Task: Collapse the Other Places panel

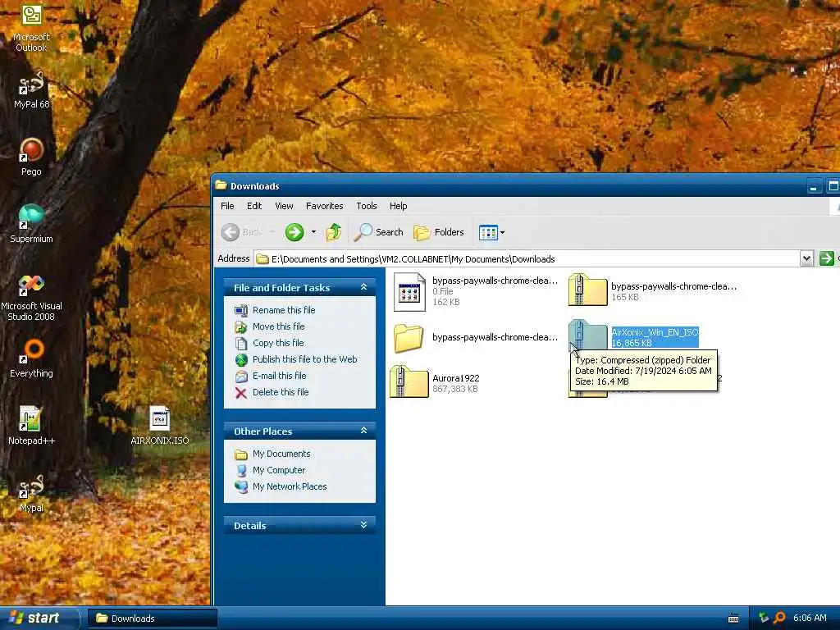Action: point(363,431)
